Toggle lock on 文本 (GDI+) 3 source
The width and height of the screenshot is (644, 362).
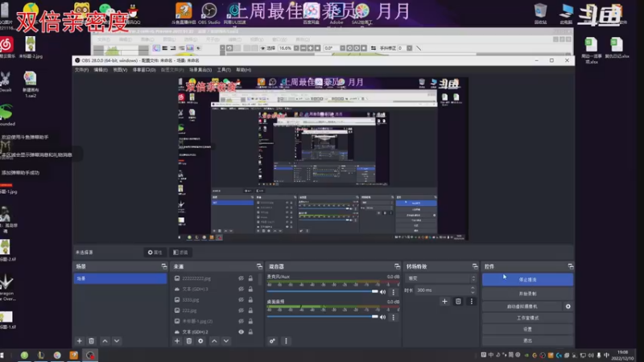coord(250,289)
